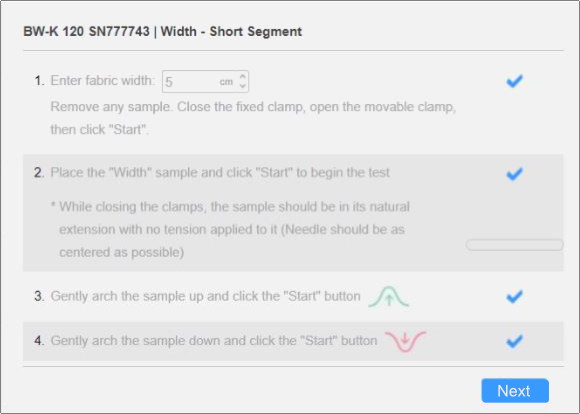Increase fabric width with up arrow
This screenshot has height=414, width=580.
pyautogui.click(x=243, y=77)
